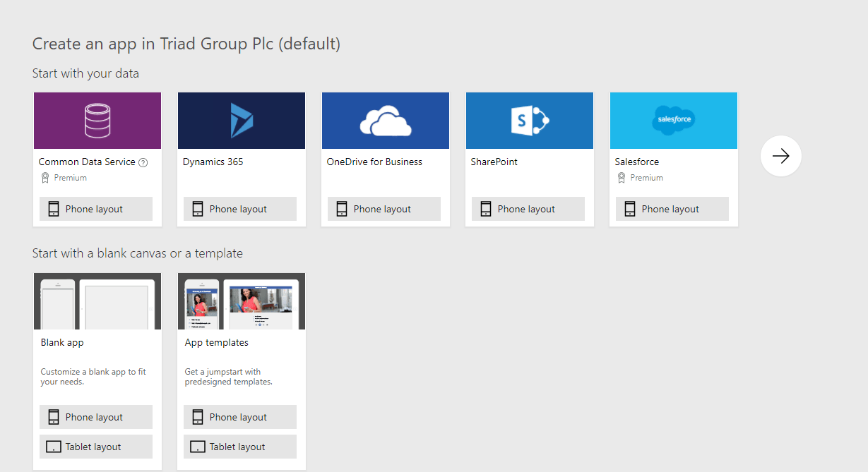Click the Common Data Service title text
868x472 pixels.
(87, 162)
